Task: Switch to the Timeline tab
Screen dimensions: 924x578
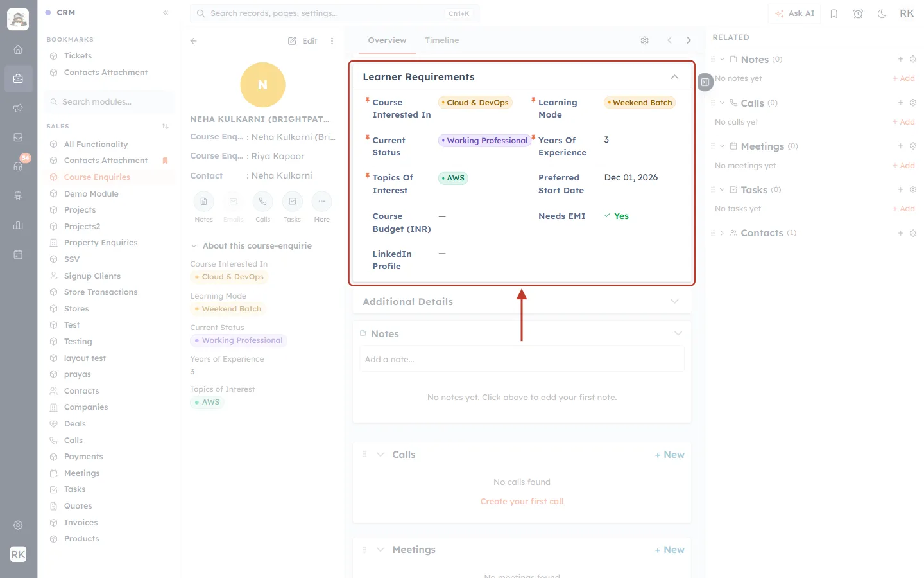Action: pos(441,40)
